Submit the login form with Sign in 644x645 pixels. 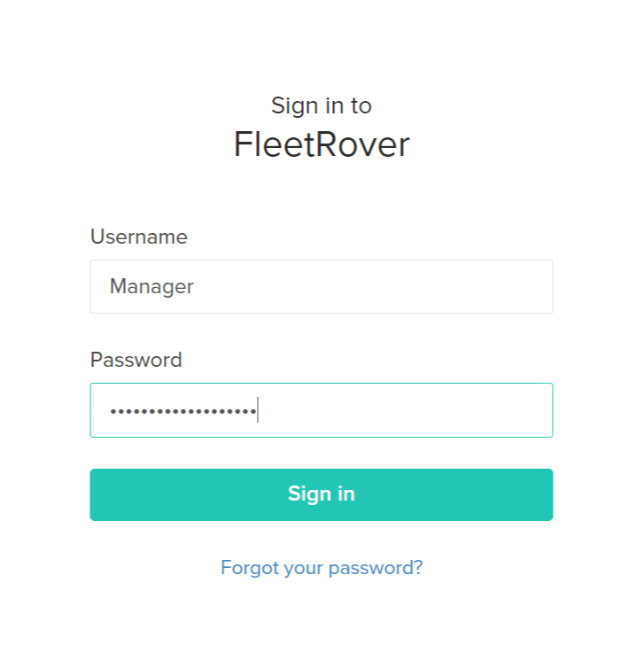click(x=321, y=494)
